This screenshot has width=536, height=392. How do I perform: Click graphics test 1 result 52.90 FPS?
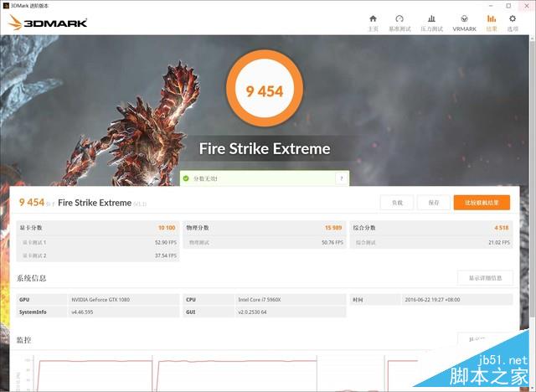tap(166, 242)
